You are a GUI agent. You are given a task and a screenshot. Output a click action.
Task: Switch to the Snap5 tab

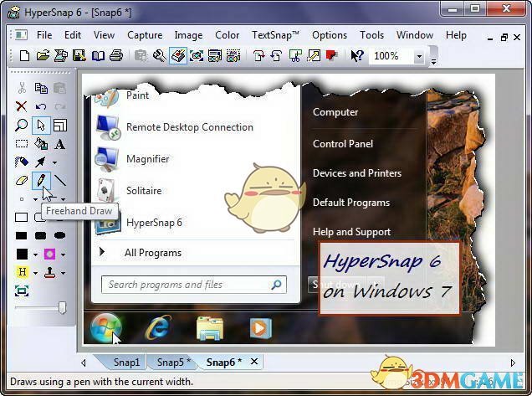click(x=174, y=363)
